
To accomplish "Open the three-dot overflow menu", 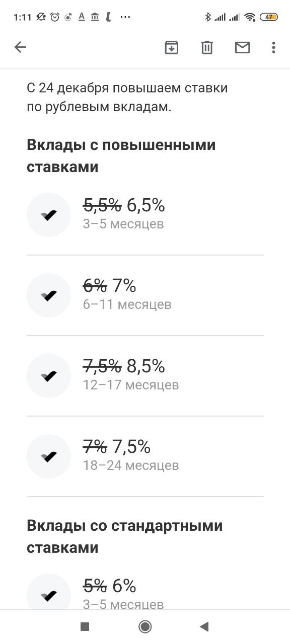I will 273,47.
